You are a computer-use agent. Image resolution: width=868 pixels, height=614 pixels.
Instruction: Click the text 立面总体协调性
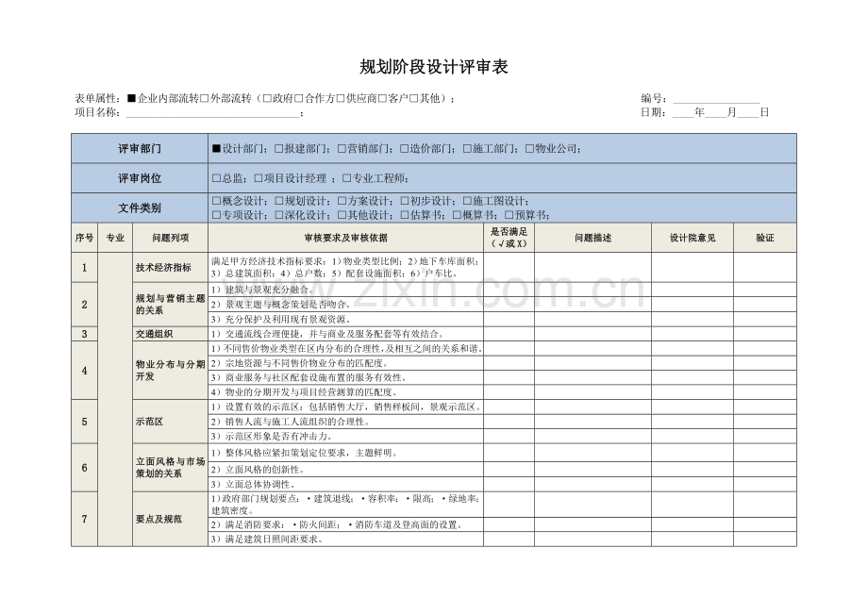point(257,485)
